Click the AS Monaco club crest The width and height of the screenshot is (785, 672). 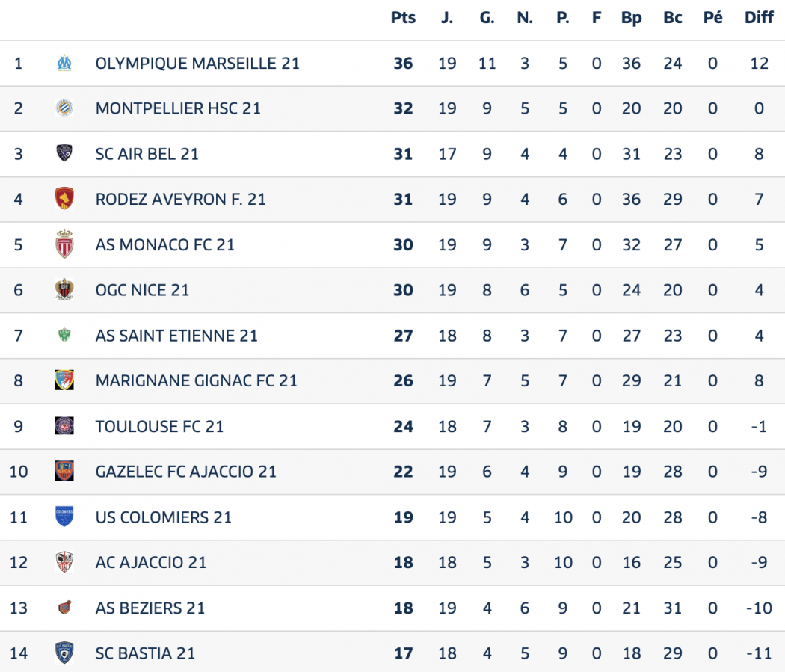[x=64, y=245]
